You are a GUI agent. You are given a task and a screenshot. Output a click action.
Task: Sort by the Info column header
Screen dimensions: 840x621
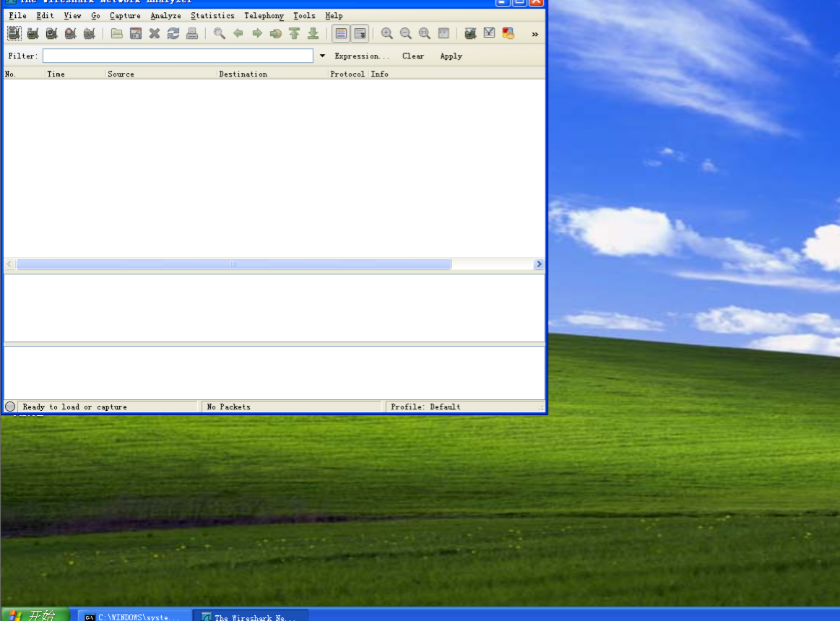457,74
